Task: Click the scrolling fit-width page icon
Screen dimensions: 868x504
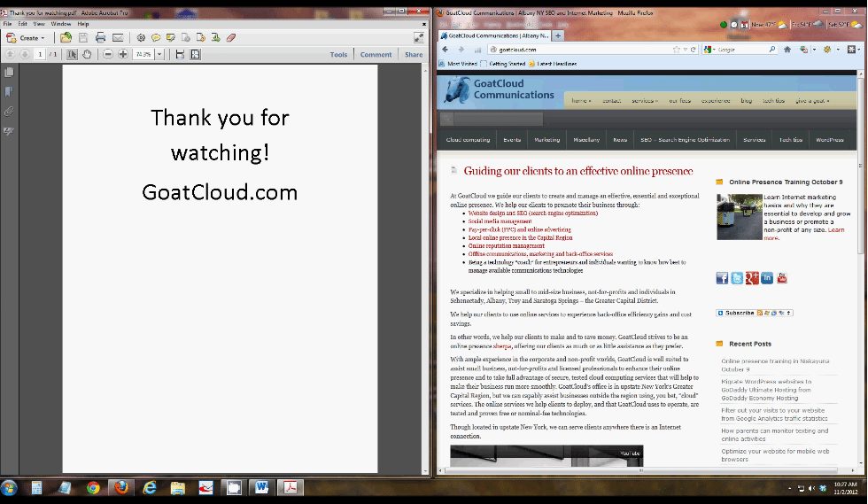Action: 180,54
